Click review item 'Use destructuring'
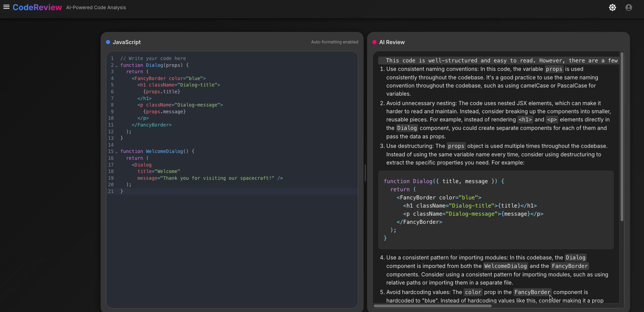Viewport: 644px width, 312px height. click(410, 146)
